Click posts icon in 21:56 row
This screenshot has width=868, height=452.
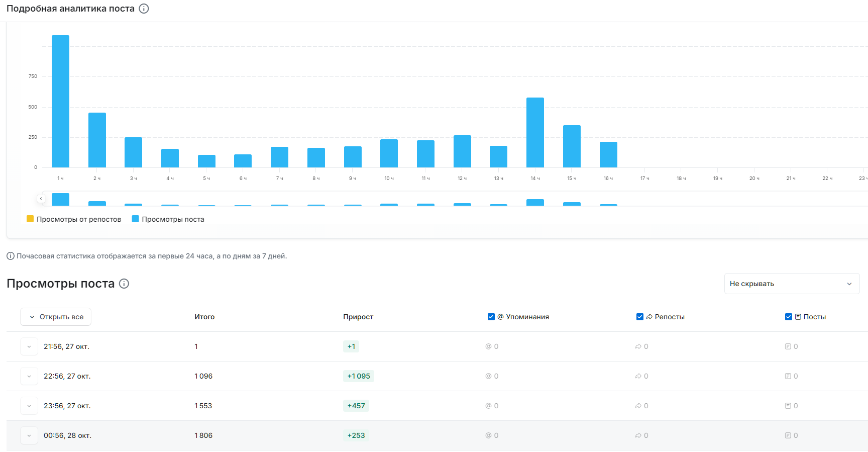tap(788, 346)
